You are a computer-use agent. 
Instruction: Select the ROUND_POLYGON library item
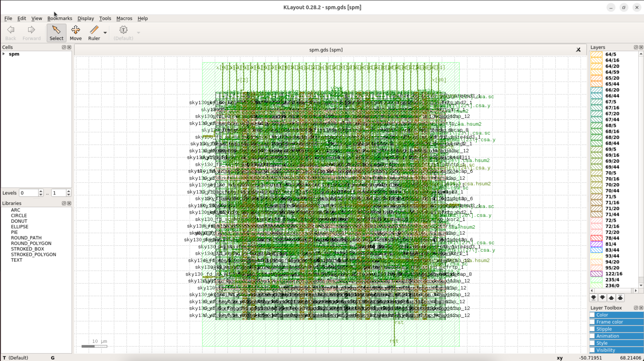[31, 243]
